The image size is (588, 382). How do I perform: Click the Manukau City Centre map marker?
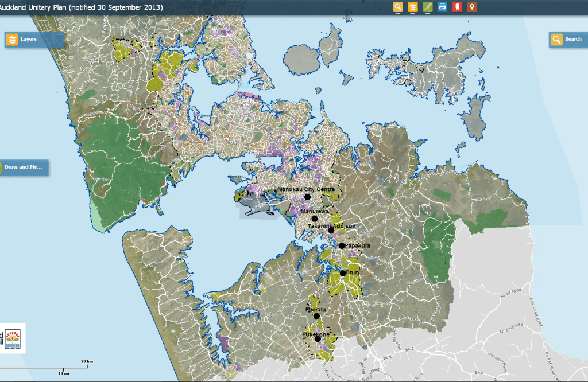tap(307, 197)
